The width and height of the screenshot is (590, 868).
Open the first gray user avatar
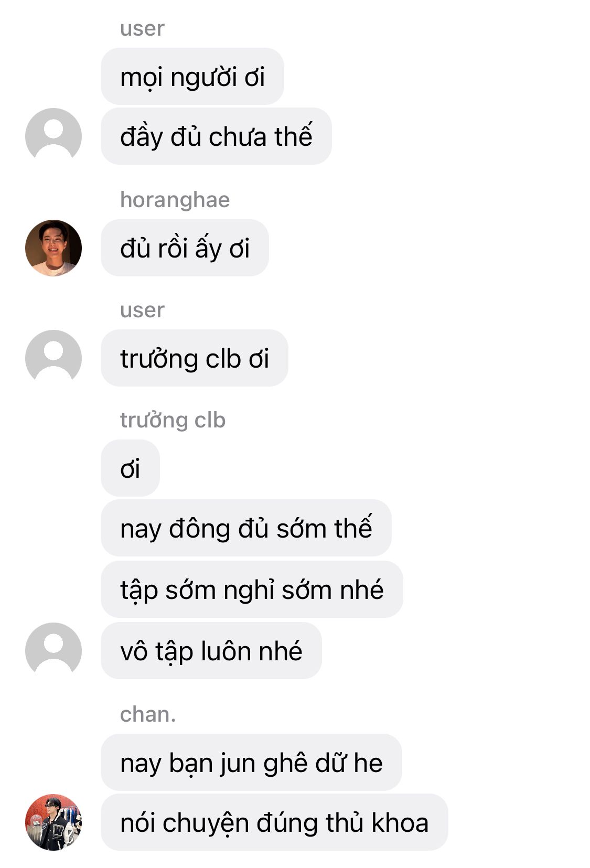pyautogui.click(x=53, y=136)
